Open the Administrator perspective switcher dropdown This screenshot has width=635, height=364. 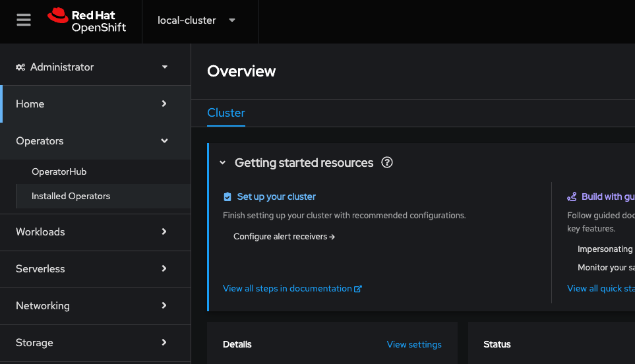(92, 67)
